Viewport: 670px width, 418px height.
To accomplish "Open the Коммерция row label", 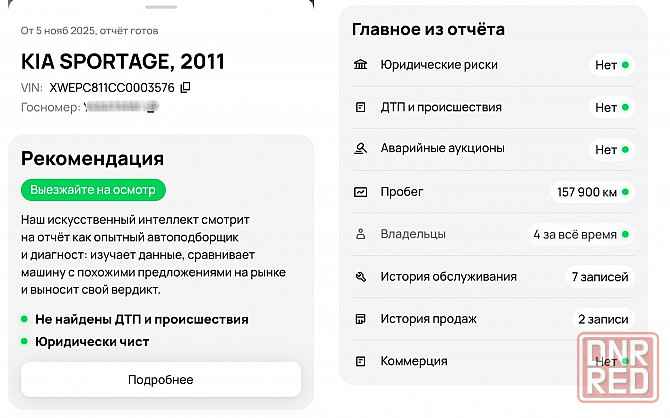I will pos(414,361).
